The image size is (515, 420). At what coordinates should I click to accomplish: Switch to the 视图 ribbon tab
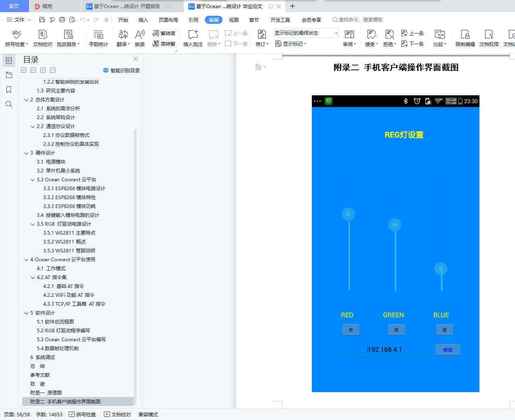[x=234, y=20]
